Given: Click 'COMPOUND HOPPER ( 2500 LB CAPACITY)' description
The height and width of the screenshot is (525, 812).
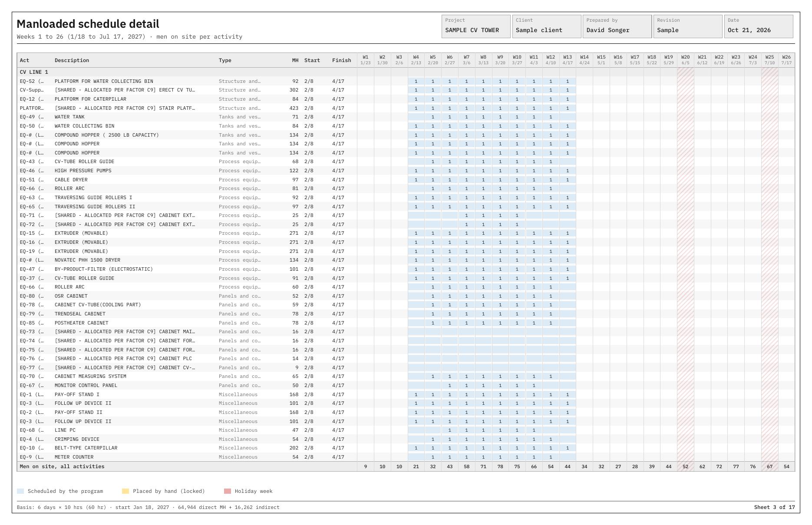Looking at the screenshot, I should [x=107, y=135].
